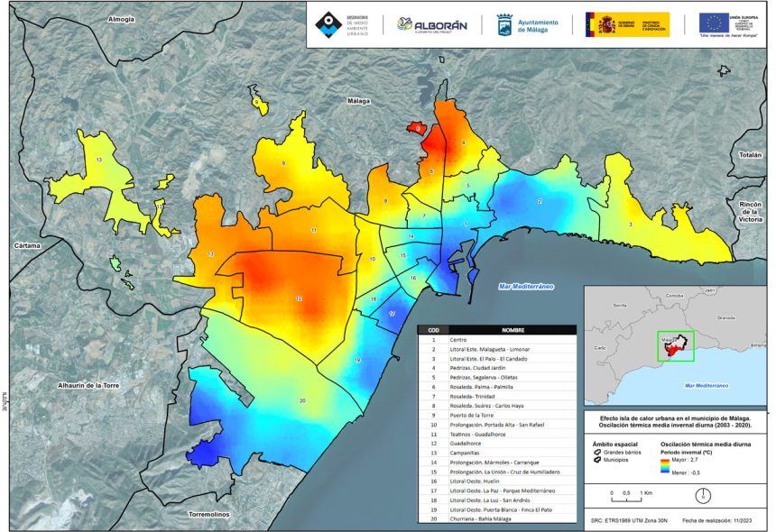This screenshot has height=532, width=776.
Task: Click the Observatorio de Medio Ambiente Urbano logo
Action: click(341, 24)
